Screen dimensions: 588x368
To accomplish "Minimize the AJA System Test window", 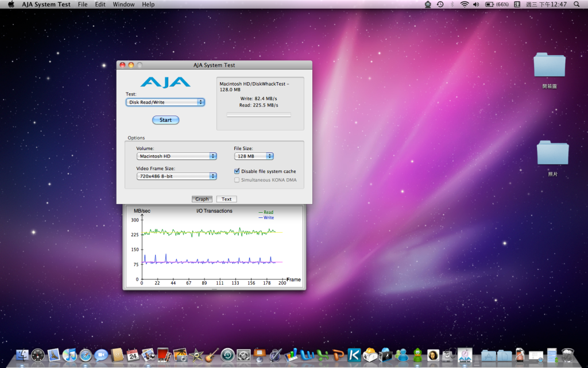I will pos(131,65).
